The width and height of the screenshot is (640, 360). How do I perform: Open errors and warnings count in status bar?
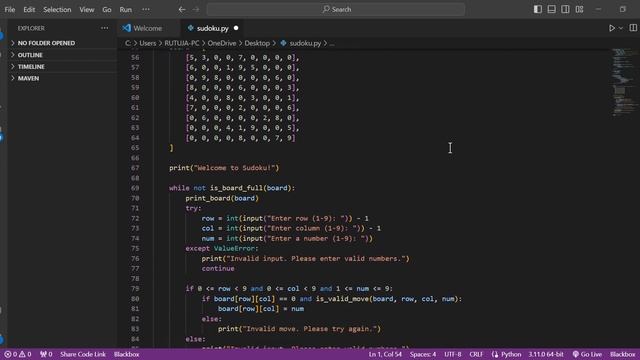(18, 354)
